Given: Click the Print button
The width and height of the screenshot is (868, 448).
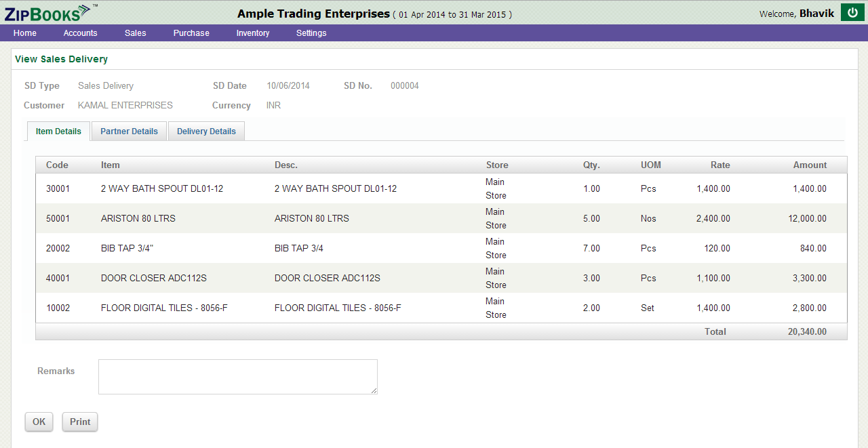Looking at the screenshot, I should click(x=80, y=422).
